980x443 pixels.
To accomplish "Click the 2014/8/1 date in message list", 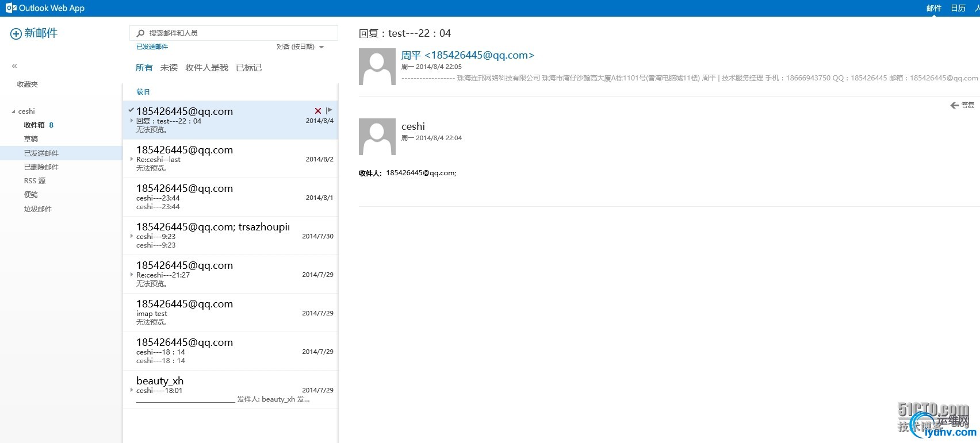I will click(x=320, y=198).
